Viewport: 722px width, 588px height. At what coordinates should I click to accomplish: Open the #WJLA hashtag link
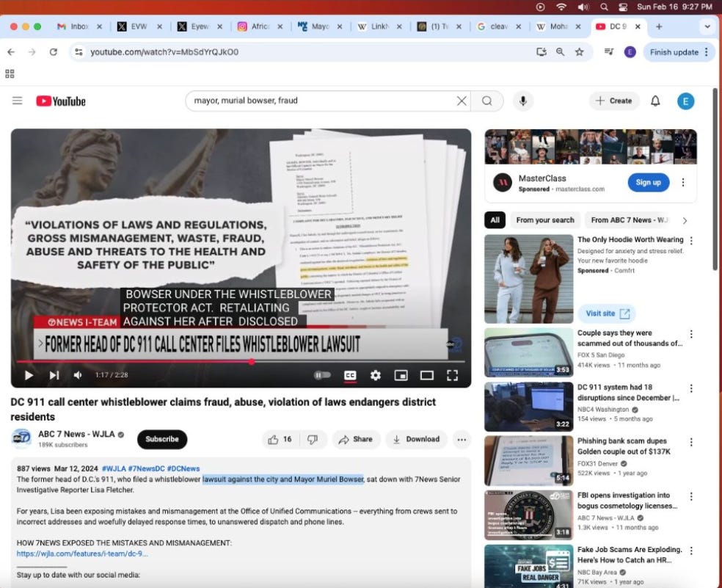[x=114, y=468]
